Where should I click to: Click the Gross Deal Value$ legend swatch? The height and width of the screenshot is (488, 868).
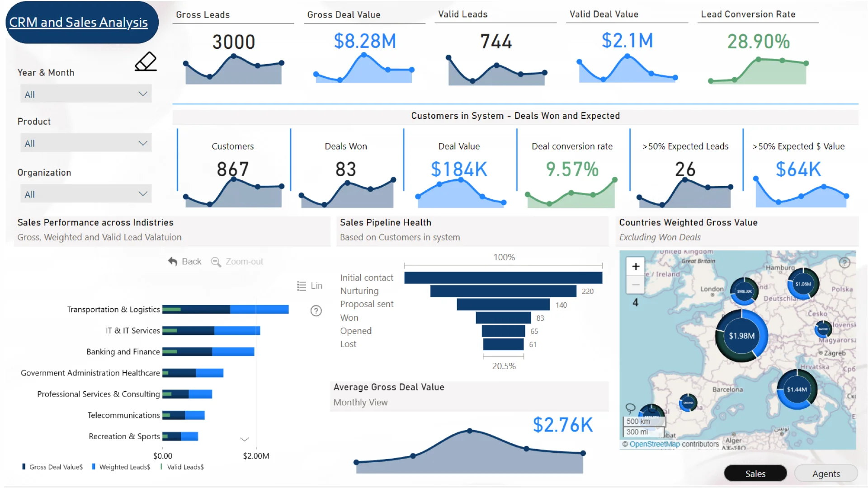coord(24,467)
